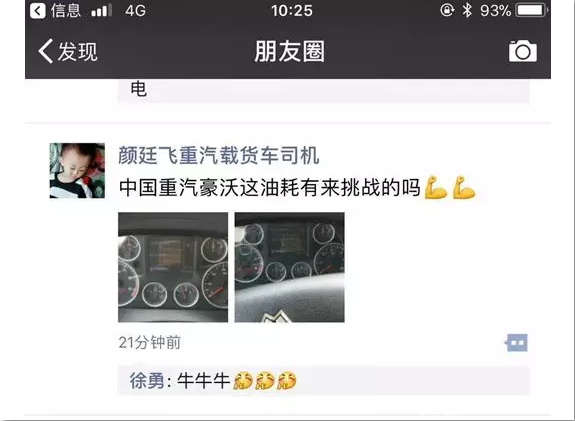Viewport: 575px width, 421px height.
Task: Tap the 10:25 clock in status bar
Action: tap(292, 11)
